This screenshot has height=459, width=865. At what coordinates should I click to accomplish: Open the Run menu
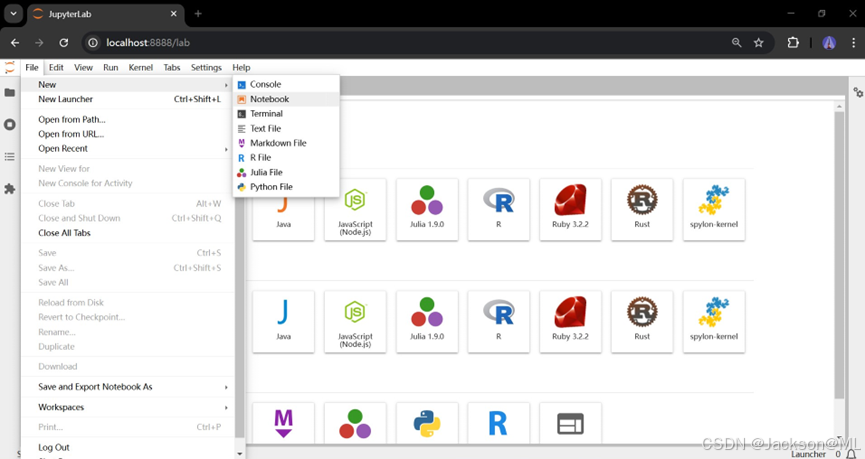[x=110, y=67]
